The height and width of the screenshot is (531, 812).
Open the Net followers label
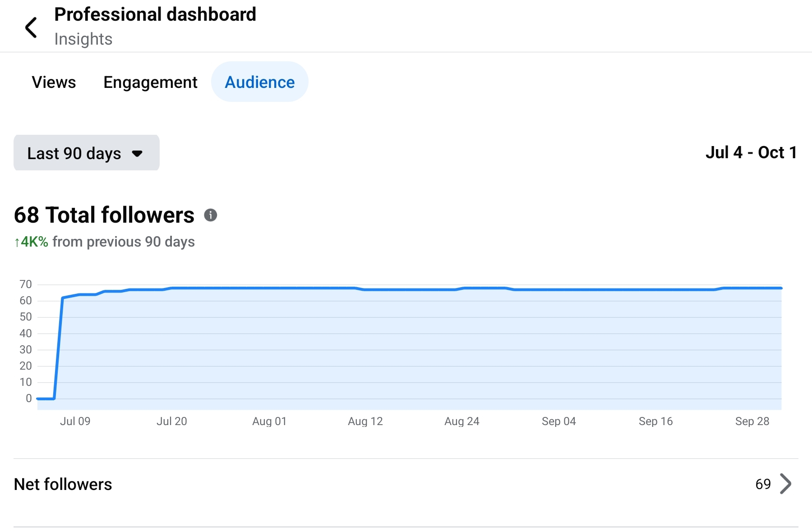coord(63,484)
